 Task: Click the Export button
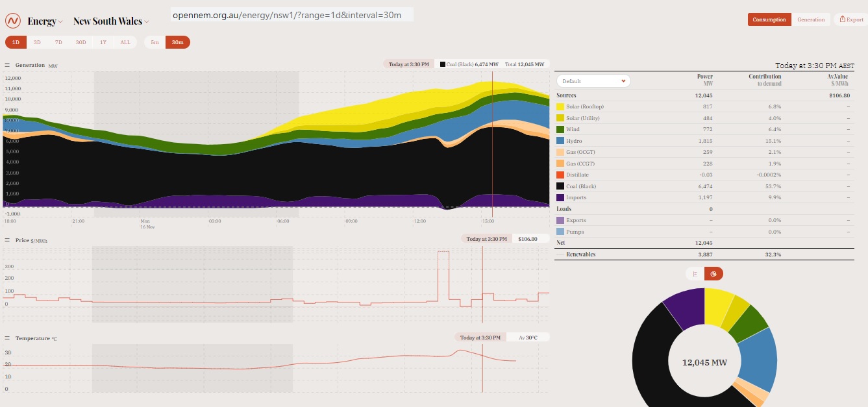click(850, 19)
